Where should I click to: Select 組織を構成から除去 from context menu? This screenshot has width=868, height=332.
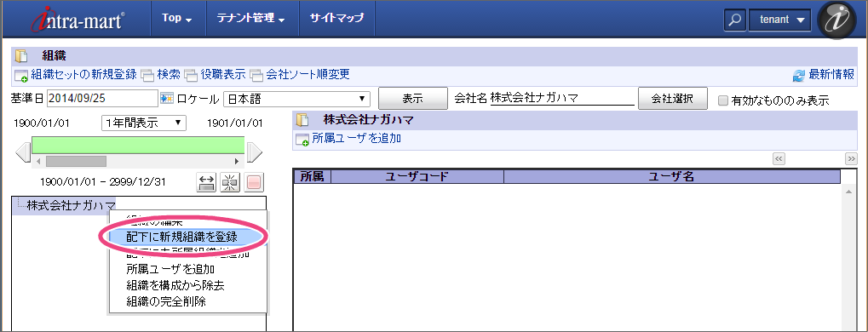175,285
